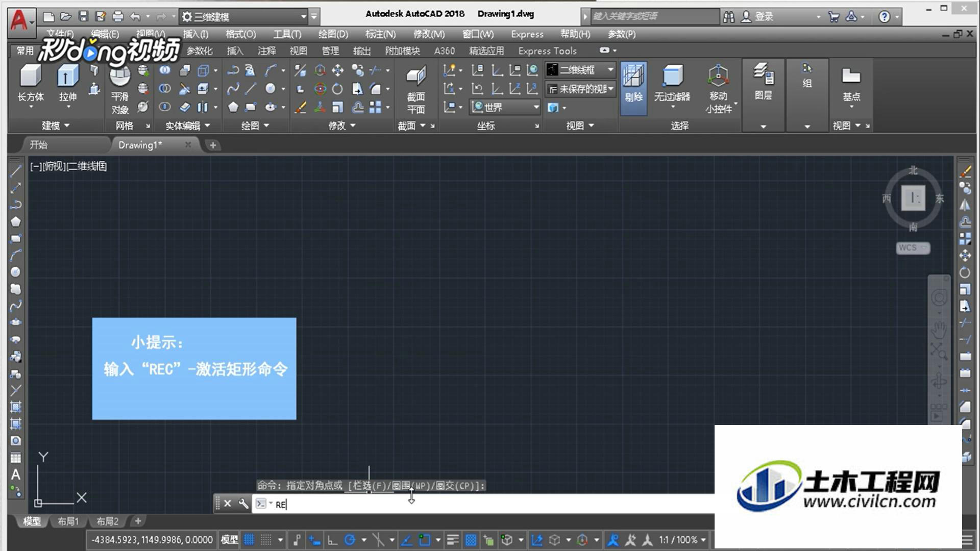This screenshot has width=980, height=551.
Task: Open annotation scale 1:1 / 100% dropdown
Action: point(682,539)
